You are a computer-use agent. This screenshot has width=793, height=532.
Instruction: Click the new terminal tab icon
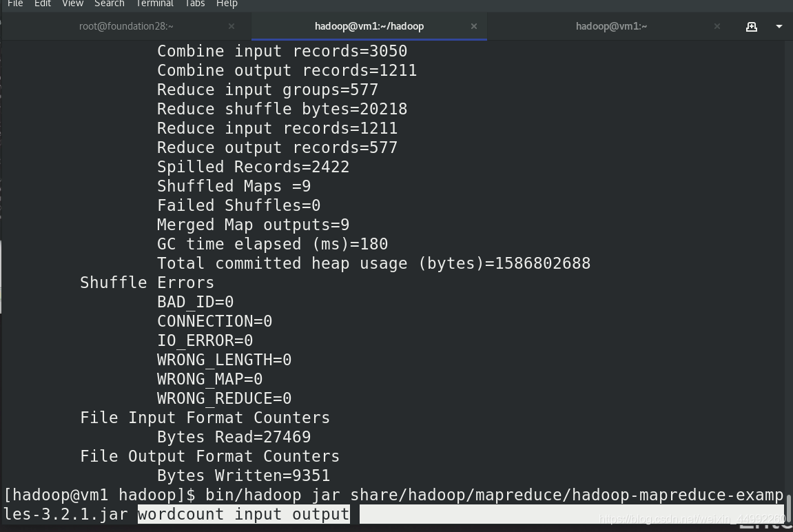tap(752, 26)
